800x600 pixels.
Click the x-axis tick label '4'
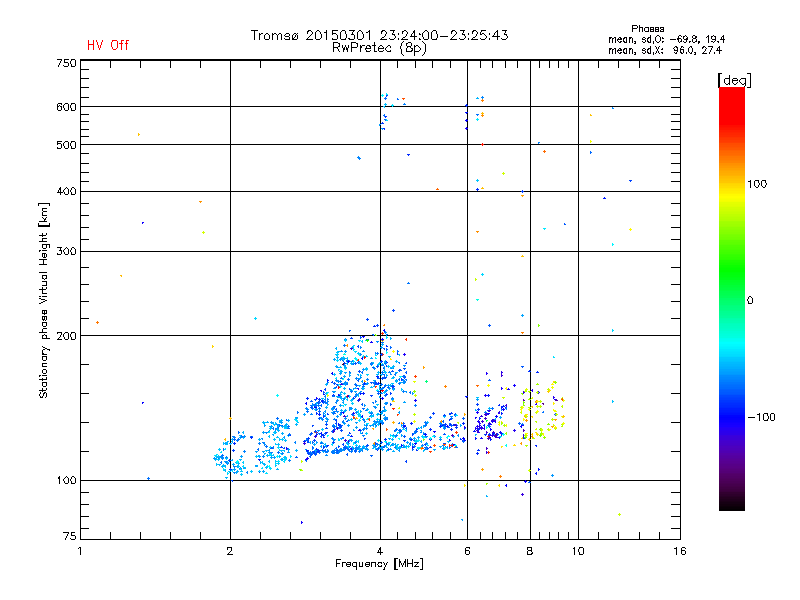[x=380, y=551]
